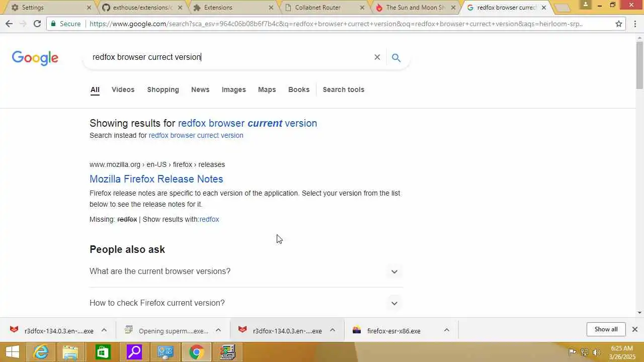
Task: Submit search with the magnifying glass icon
Action: click(x=396, y=57)
